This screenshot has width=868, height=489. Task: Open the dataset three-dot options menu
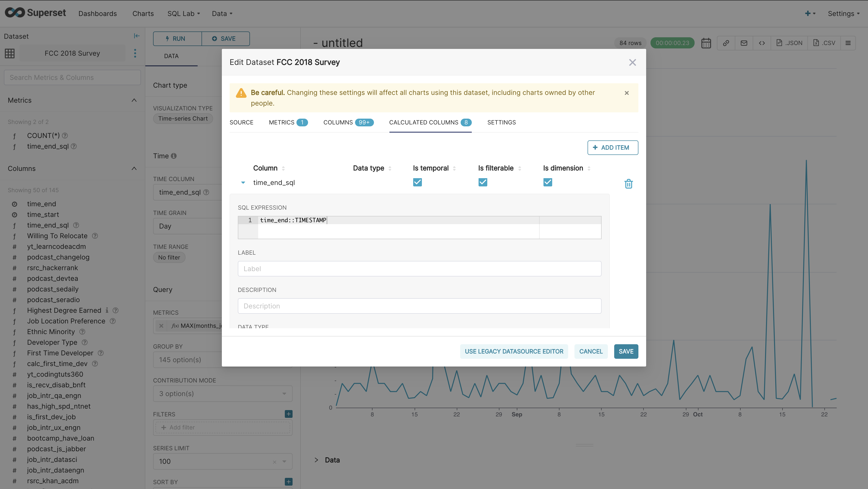pyautogui.click(x=135, y=53)
